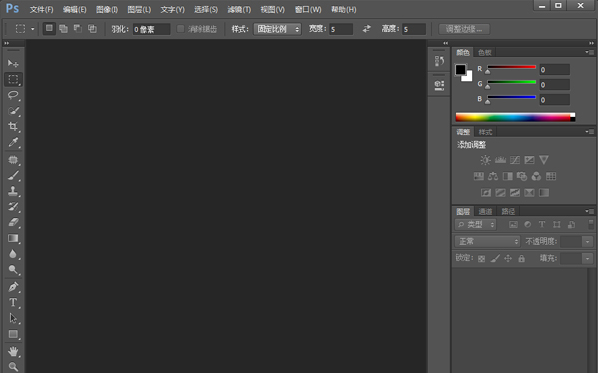Swap the width and height values
The height and width of the screenshot is (373, 598).
click(367, 29)
